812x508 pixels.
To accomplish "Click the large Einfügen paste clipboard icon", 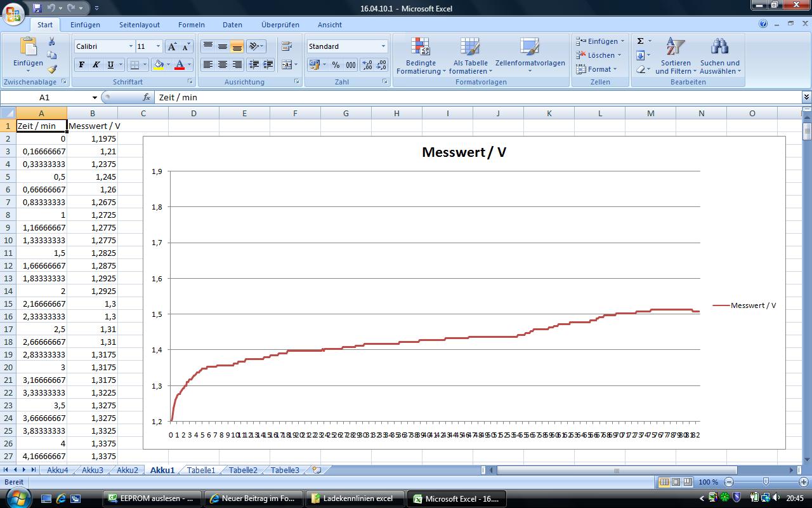I will pyautogui.click(x=28, y=46).
